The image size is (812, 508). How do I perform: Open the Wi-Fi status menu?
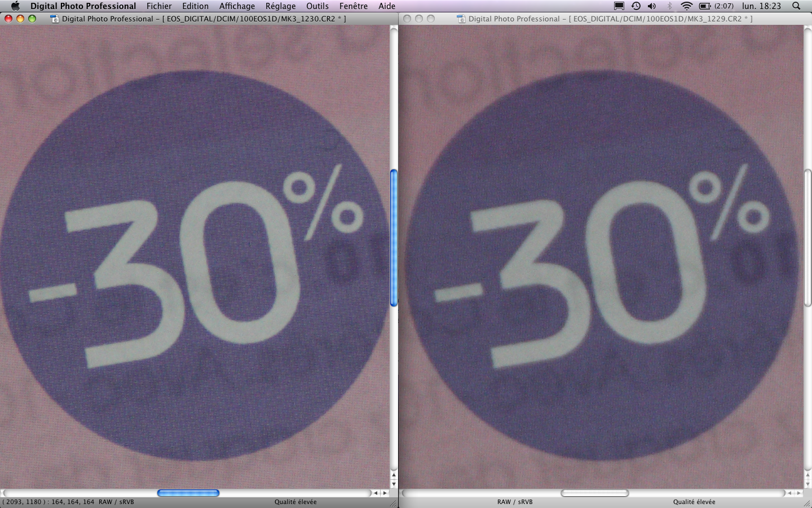(x=686, y=6)
